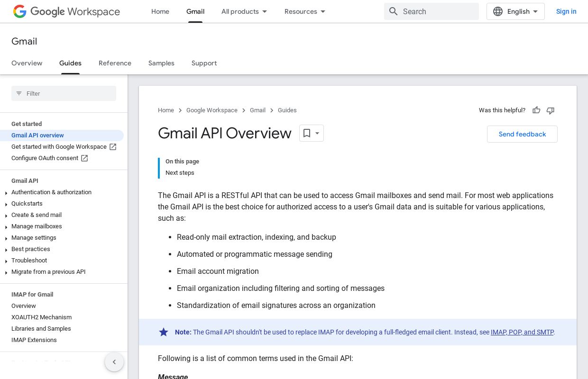Click the filter icon in the sidebar
Screen dimensions: 588x379
click(19, 93)
